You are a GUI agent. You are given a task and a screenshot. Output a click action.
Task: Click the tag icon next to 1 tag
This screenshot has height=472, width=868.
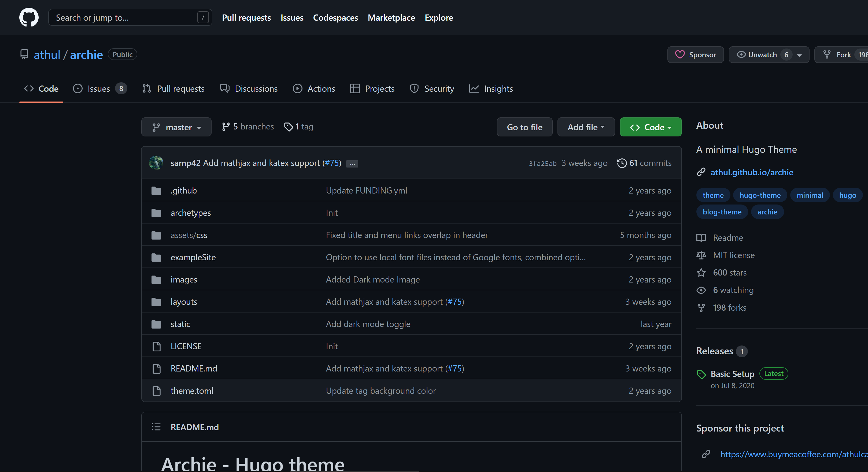click(289, 127)
